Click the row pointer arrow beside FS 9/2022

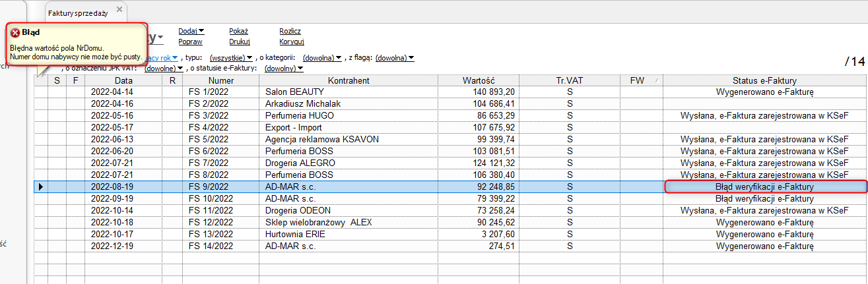tap(41, 187)
